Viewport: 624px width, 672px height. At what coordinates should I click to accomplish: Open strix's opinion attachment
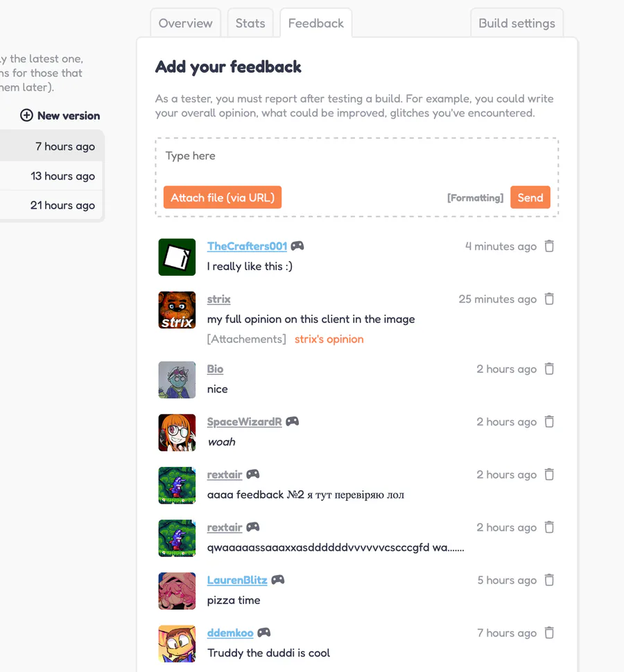pos(329,339)
